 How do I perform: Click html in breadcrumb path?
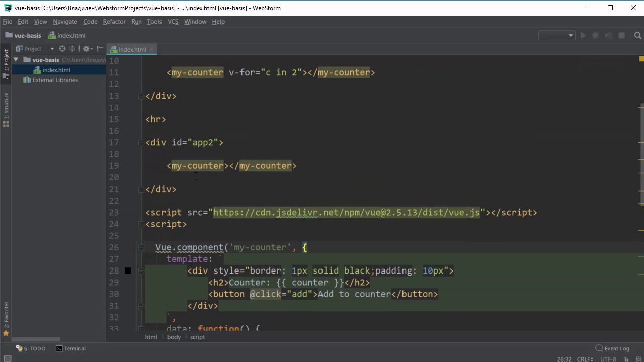click(x=151, y=337)
